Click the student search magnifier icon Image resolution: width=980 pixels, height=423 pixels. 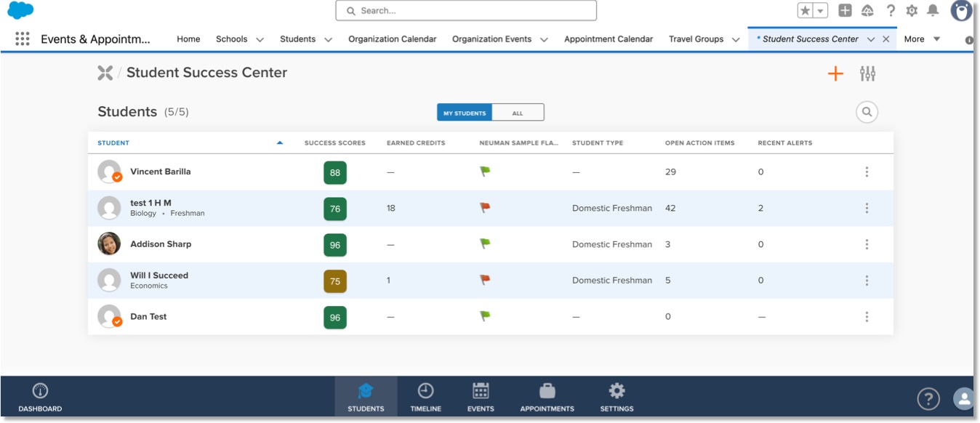point(867,112)
